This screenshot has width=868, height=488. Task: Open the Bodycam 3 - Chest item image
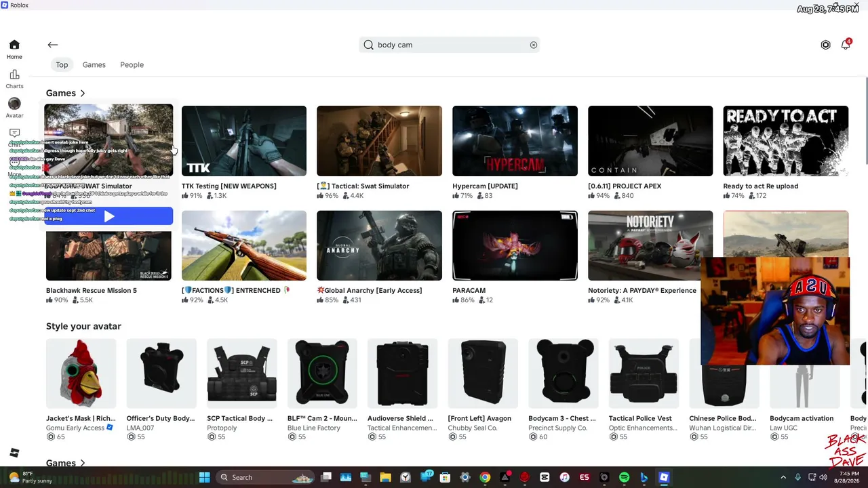click(564, 373)
